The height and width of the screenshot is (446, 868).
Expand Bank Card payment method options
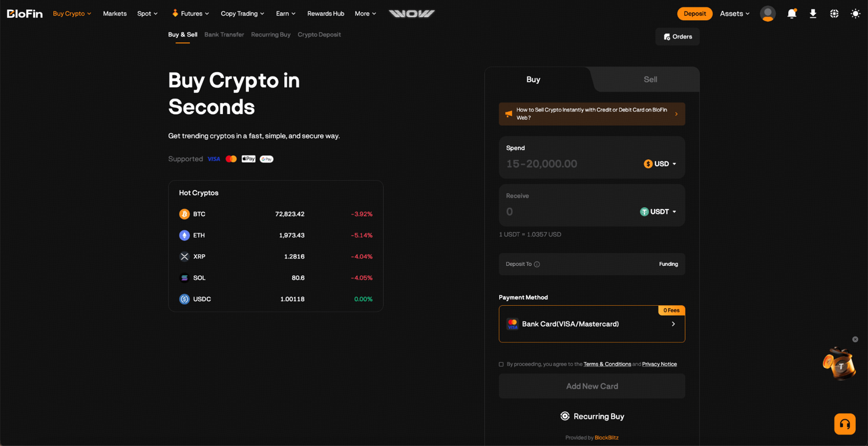(x=673, y=324)
